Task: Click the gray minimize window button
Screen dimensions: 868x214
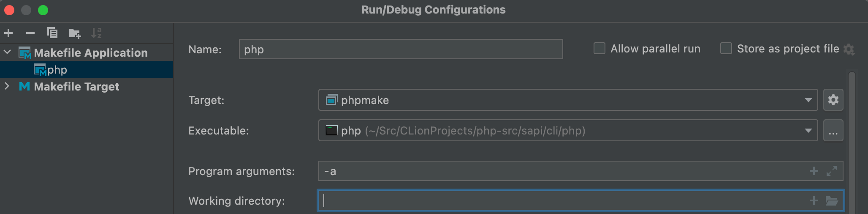Action: (26, 10)
